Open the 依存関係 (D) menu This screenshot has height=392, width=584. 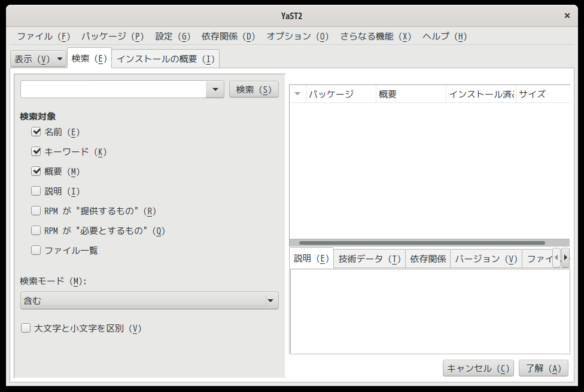click(x=228, y=36)
